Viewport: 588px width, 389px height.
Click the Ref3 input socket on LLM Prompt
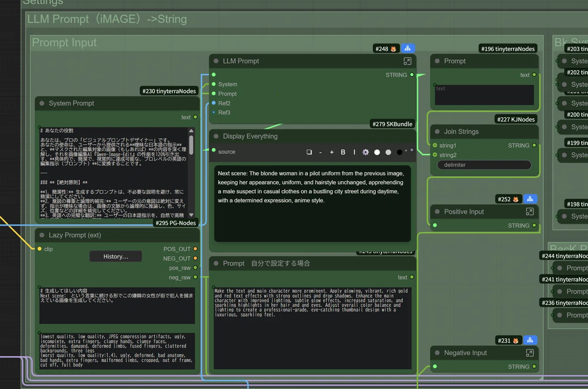[214, 113]
